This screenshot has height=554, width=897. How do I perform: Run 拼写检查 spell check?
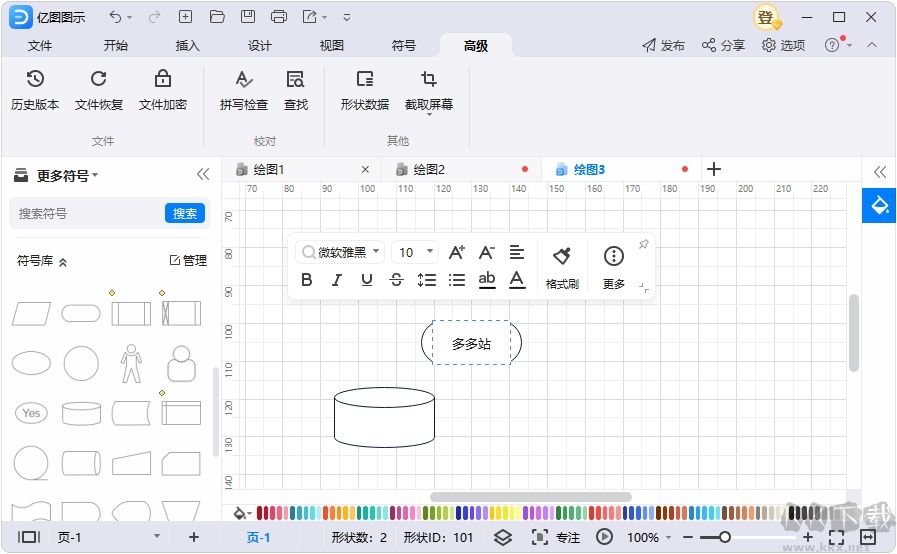244,90
